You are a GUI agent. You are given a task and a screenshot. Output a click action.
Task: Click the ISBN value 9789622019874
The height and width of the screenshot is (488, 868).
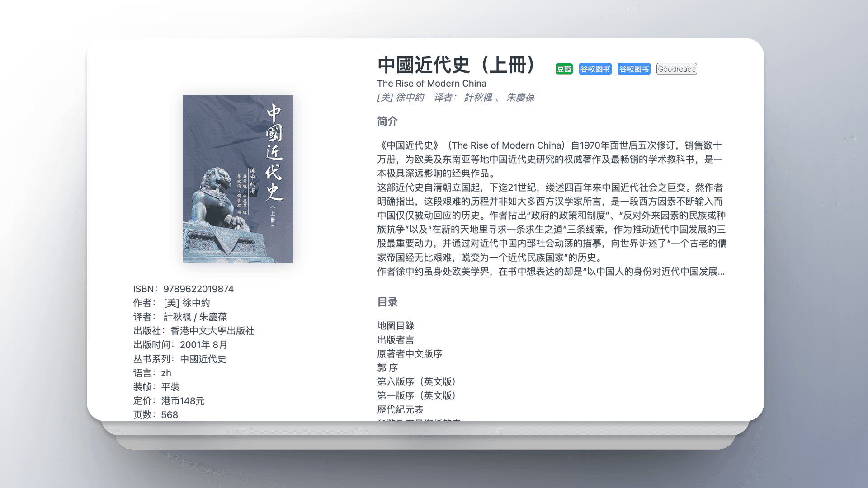click(198, 289)
